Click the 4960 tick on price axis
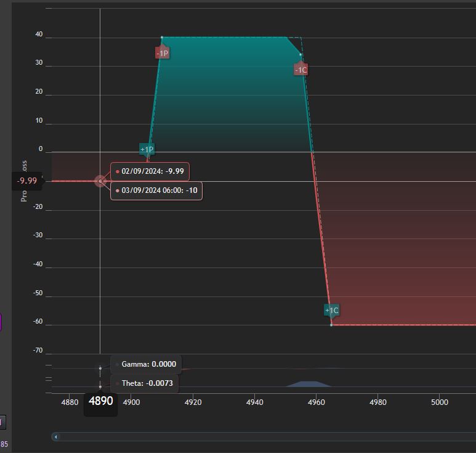The height and width of the screenshot is (453, 476). [x=317, y=402]
